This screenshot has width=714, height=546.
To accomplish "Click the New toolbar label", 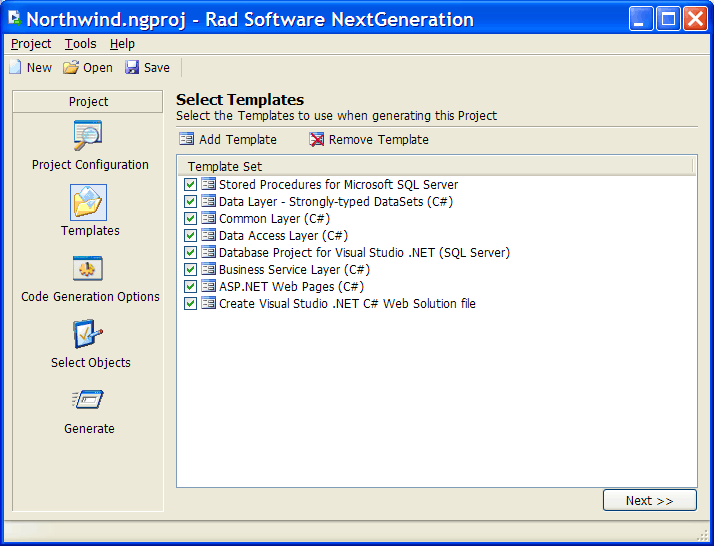I will [x=39, y=67].
